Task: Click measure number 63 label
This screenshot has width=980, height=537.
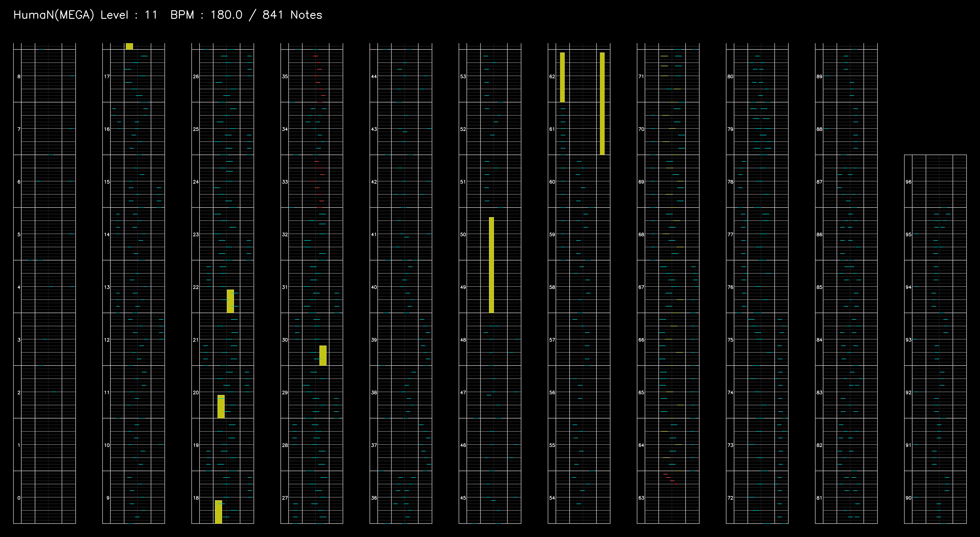Action: [641, 498]
